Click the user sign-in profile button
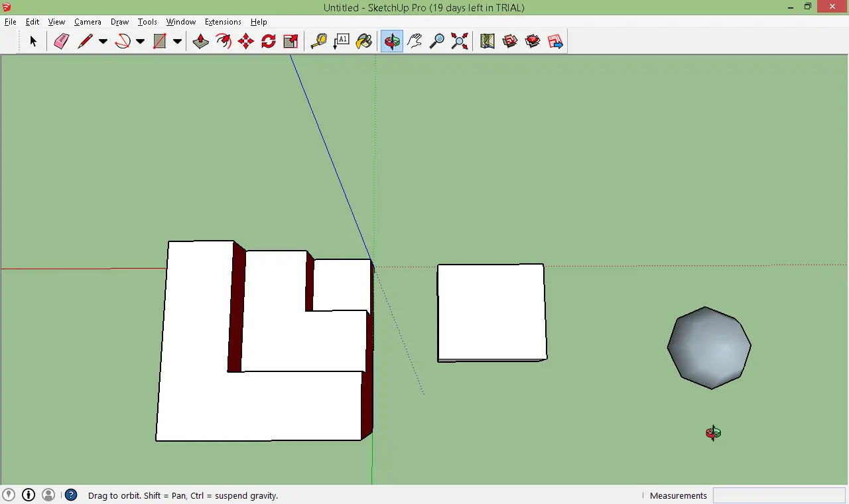849x504 pixels. click(x=48, y=495)
